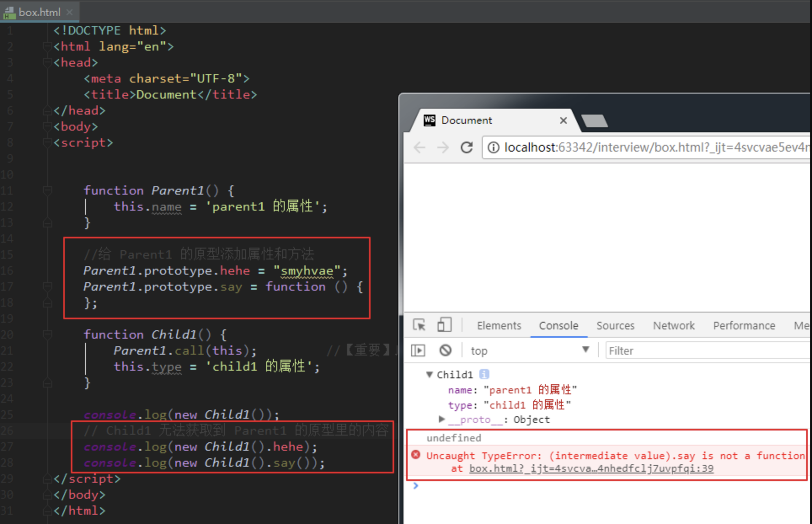812x524 pixels.
Task: Expand the __proto__ Object entry
Action: point(441,419)
